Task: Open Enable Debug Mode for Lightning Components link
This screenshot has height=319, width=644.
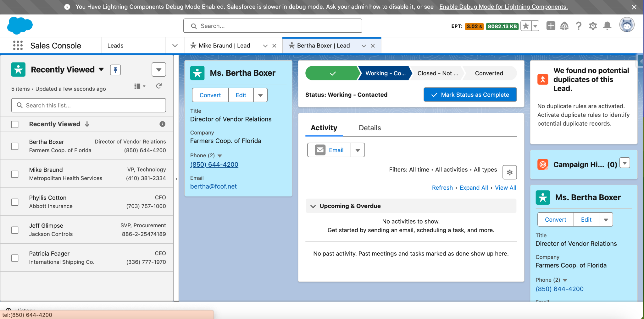Action: [503, 7]
